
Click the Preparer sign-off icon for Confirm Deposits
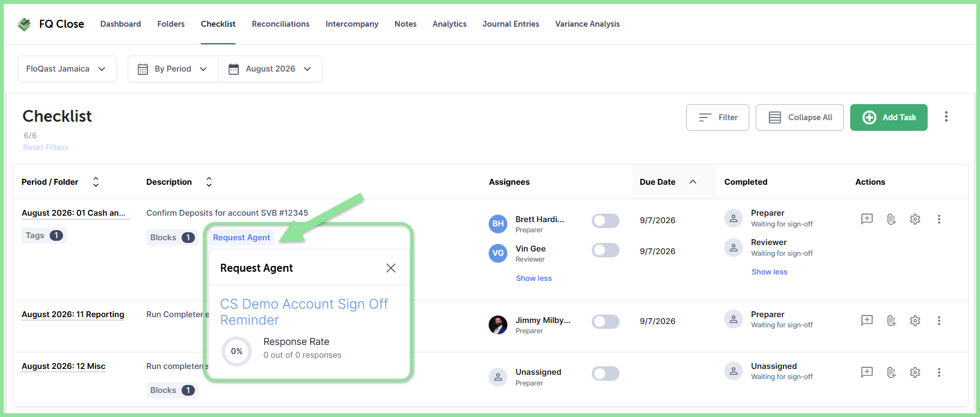click(733, 218)
